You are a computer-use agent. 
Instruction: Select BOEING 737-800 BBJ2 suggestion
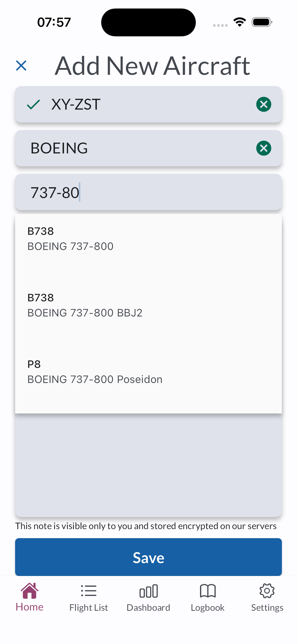85,305
